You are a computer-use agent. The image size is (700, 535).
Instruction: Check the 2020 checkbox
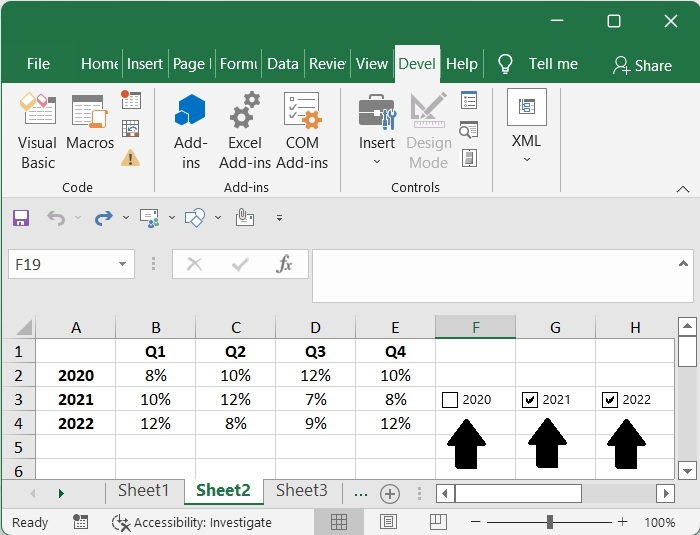click(x=450, y=400)
